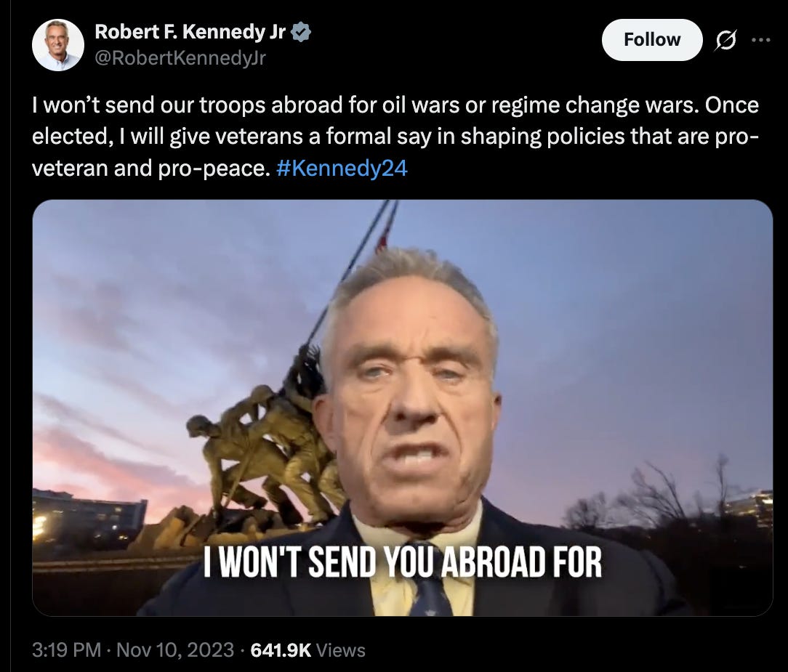The image size is (788, 672).
Task: View the 641.9K Views analytics
Action: pyautogui.click(x=307, y=650)
